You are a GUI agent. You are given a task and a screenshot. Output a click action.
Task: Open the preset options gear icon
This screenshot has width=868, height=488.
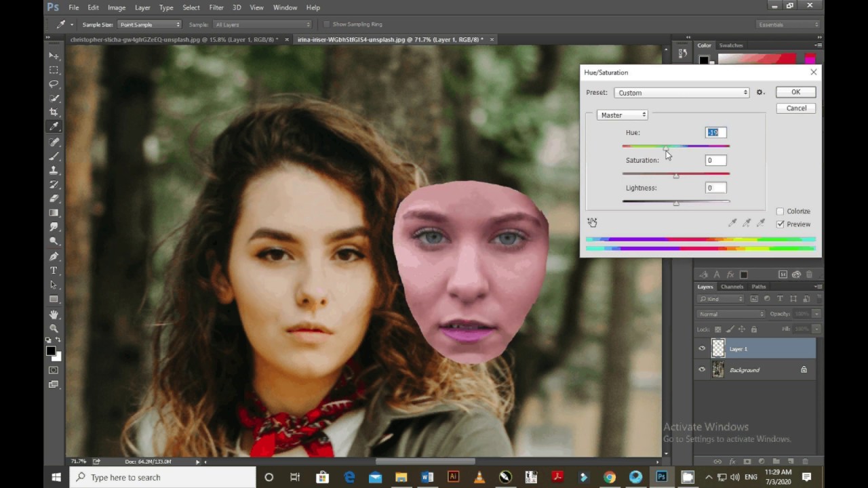tap(760, 93)
